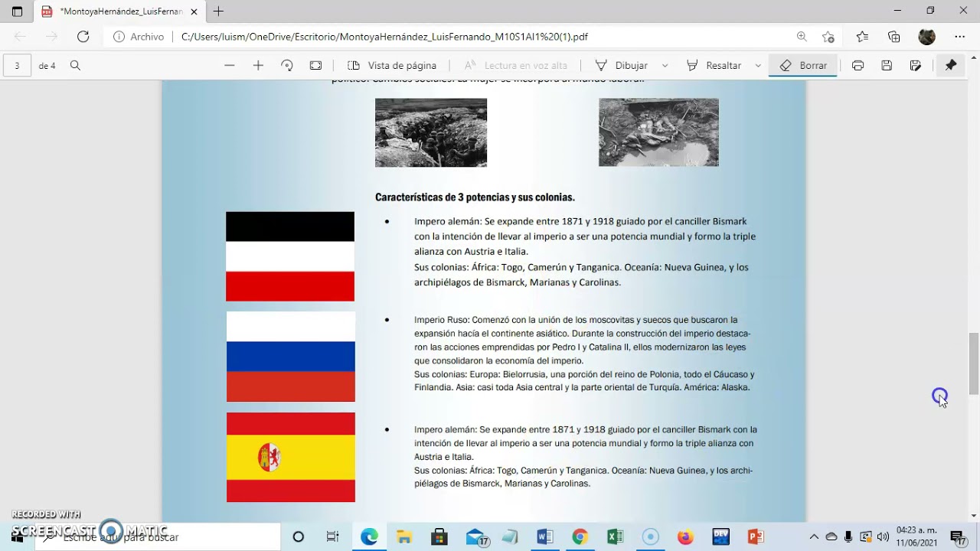980x551 pixels.
Task: Zoom in the PDF document
Action: tap(258, 66)
